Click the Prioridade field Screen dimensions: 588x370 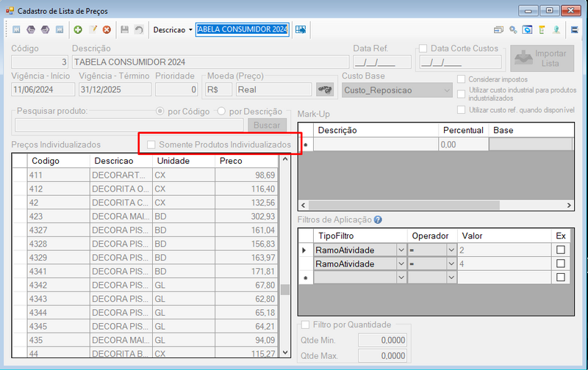pos(176,90)
